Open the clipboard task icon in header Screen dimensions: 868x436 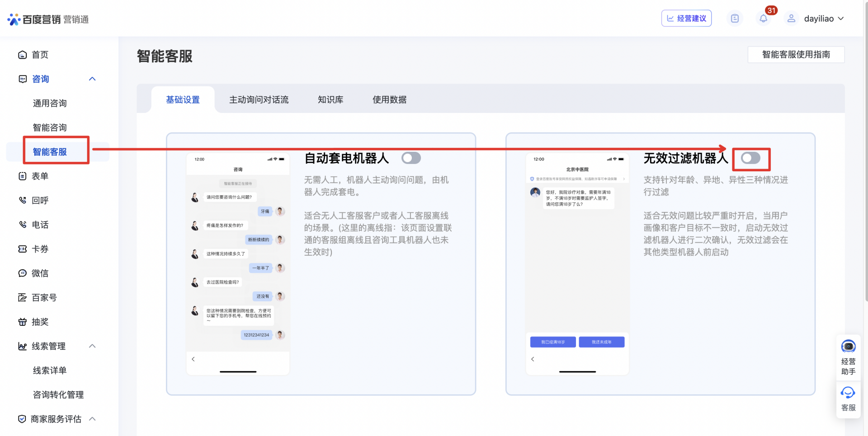pyautogui.click(x=735, y=19)
